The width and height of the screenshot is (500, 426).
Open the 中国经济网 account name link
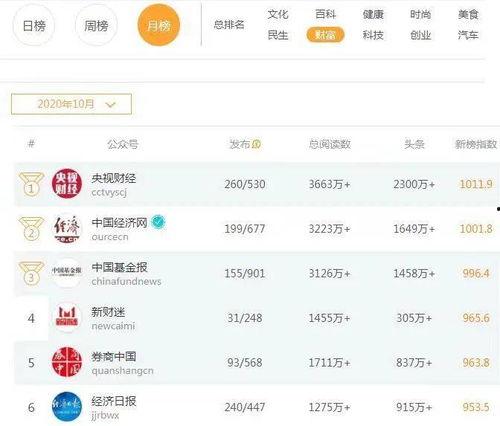(x=119, y=223)
